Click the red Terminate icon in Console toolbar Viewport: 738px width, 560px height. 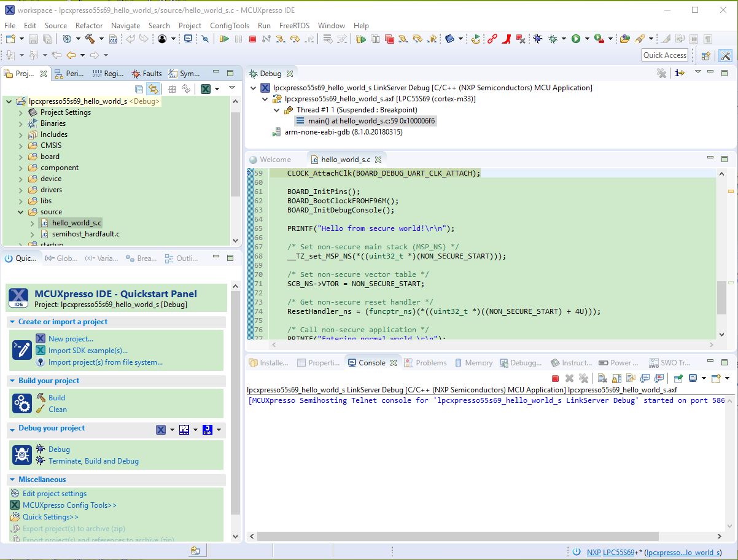(555, 378)
